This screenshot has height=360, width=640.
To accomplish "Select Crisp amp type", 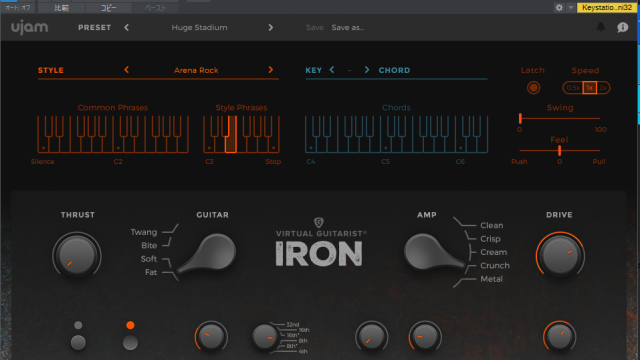I will coord(490,239).
